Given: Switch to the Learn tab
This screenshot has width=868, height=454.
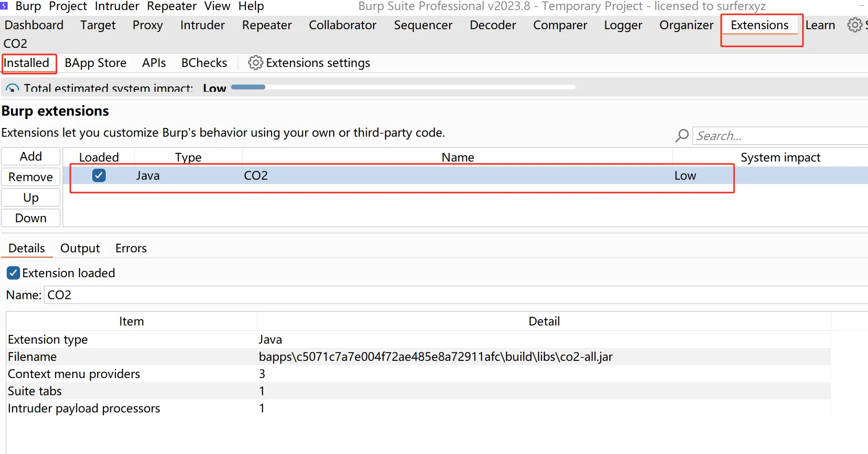Looking at the screenshot, I should coord(820,25).
